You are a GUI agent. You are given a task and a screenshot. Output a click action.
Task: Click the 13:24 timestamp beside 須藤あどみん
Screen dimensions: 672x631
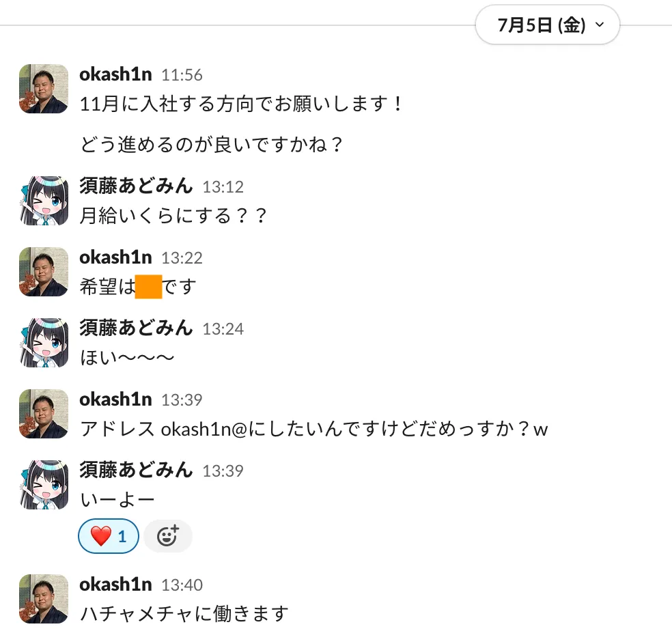[223, 329]
